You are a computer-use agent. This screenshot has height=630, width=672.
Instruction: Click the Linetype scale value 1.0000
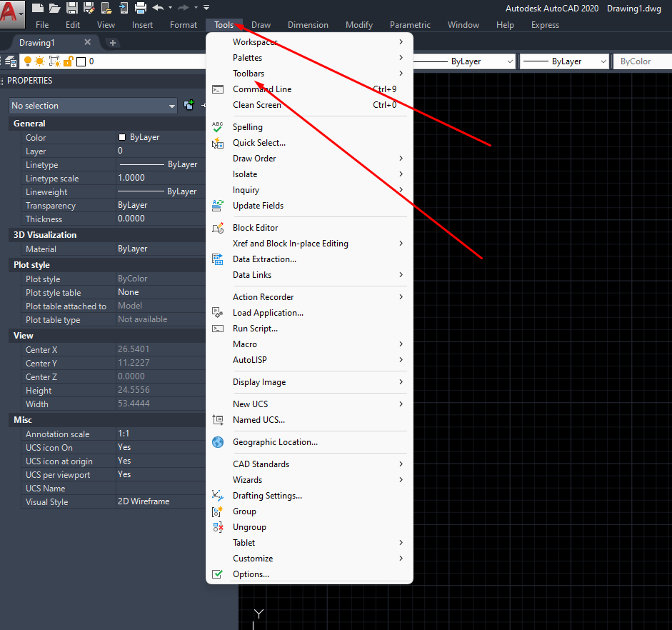coord(131,178)
